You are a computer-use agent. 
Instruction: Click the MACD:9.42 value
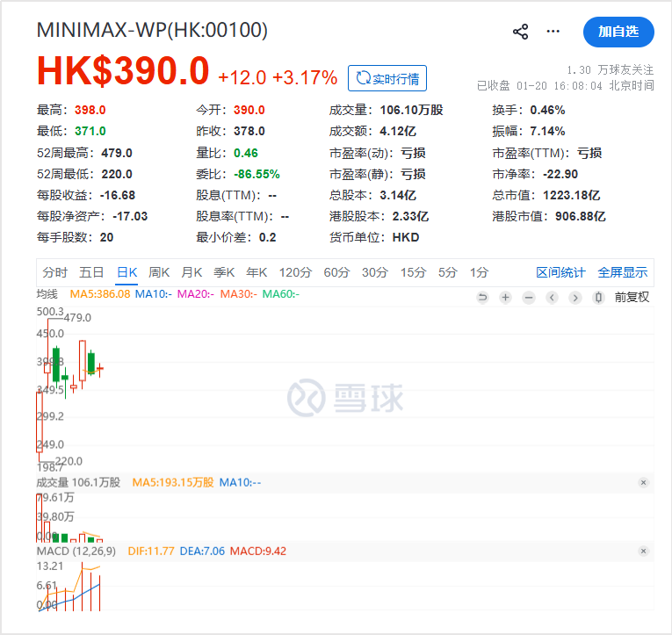[258, 551]
